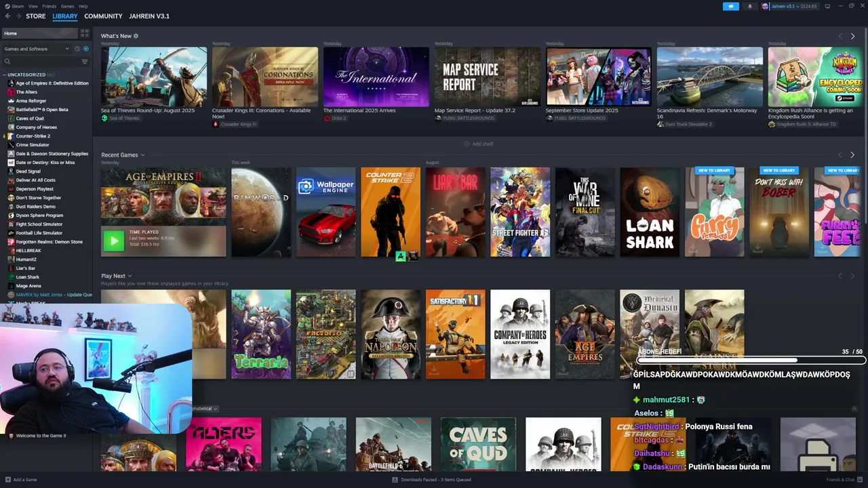The height and width of the screenshot is (488, 868).
Task: Open the Help menu
Action: pyautogui.click(x=83, y=6)
